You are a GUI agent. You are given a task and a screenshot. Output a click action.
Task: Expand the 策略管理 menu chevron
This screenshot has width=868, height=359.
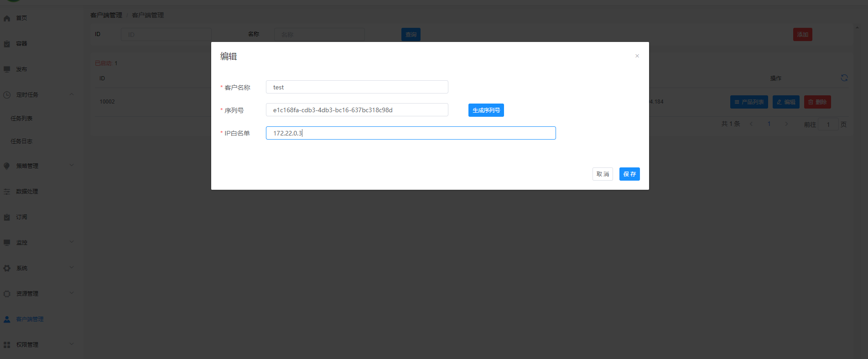tap(72, 166)
